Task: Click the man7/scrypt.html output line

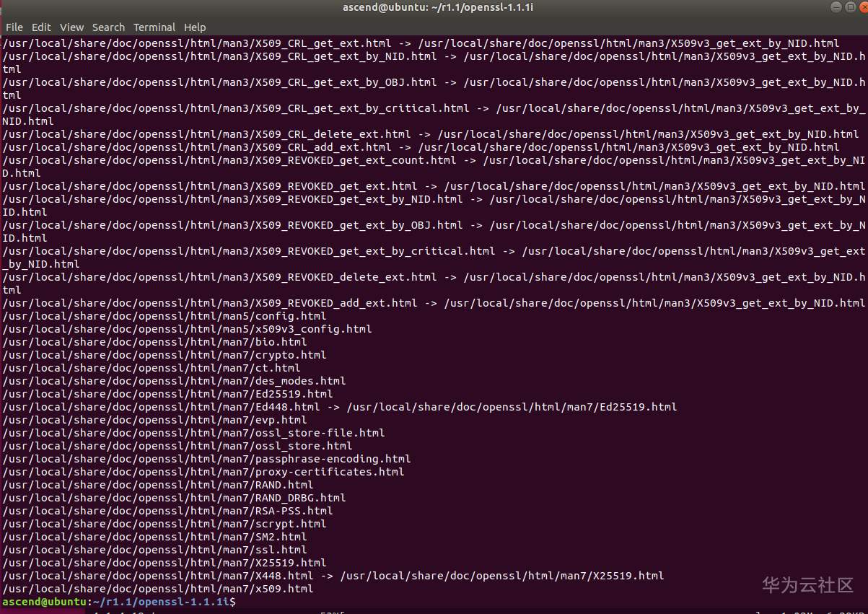Action: pos(165,524)
